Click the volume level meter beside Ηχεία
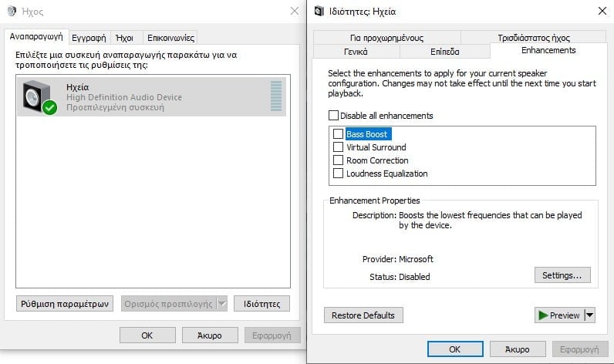The width and height of the screenshot is (614, 364). click(x=276, y=96)
